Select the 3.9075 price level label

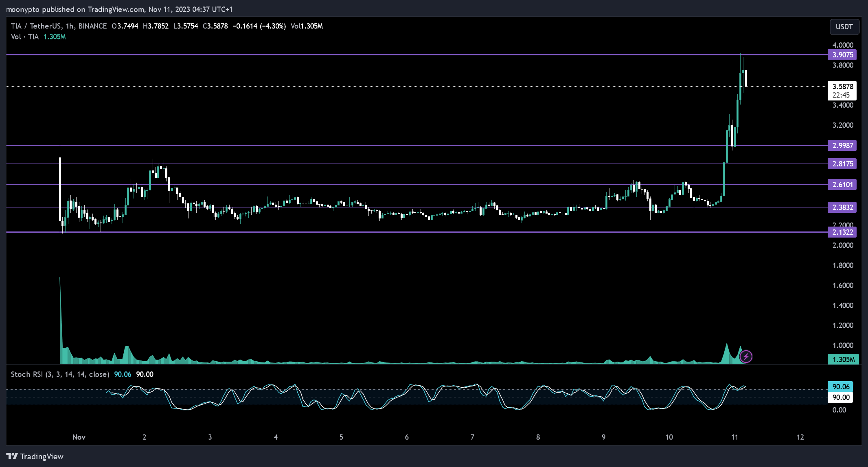pos(842,55)
